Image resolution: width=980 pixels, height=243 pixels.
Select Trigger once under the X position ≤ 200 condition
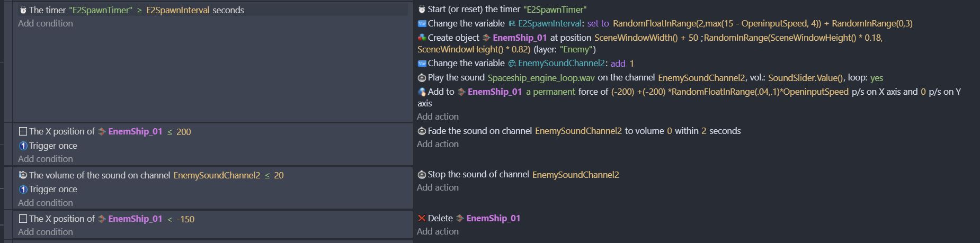point(52,146)
